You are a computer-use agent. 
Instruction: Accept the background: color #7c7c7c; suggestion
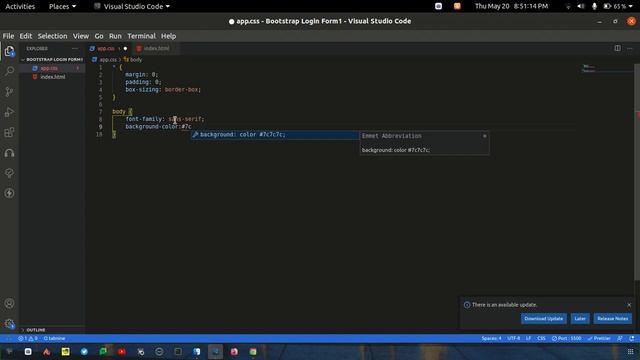pos(275,134)
